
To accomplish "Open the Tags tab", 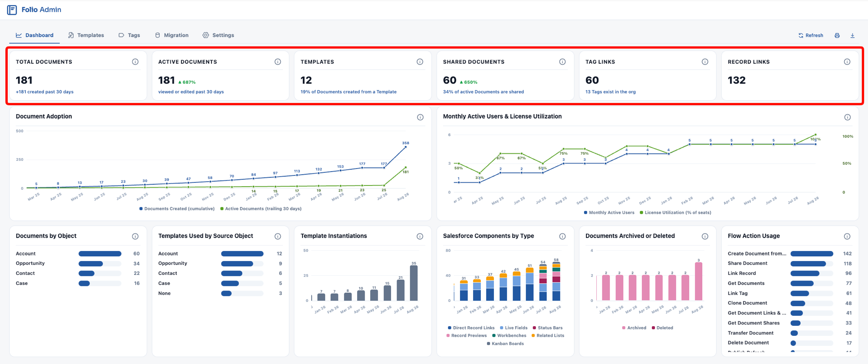I will (129, 35).
